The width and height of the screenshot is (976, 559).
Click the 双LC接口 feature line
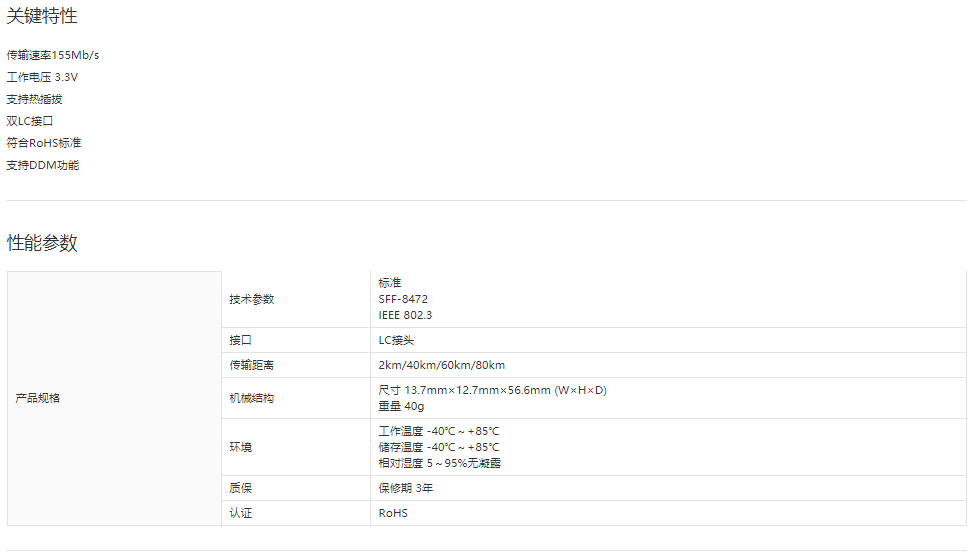tap(30, 121)
